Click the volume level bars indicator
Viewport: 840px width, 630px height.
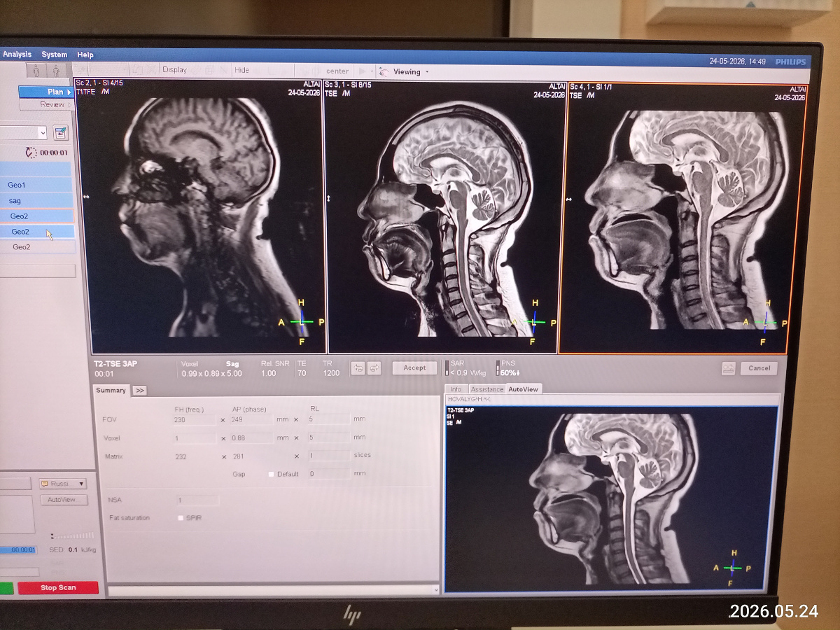72,535
